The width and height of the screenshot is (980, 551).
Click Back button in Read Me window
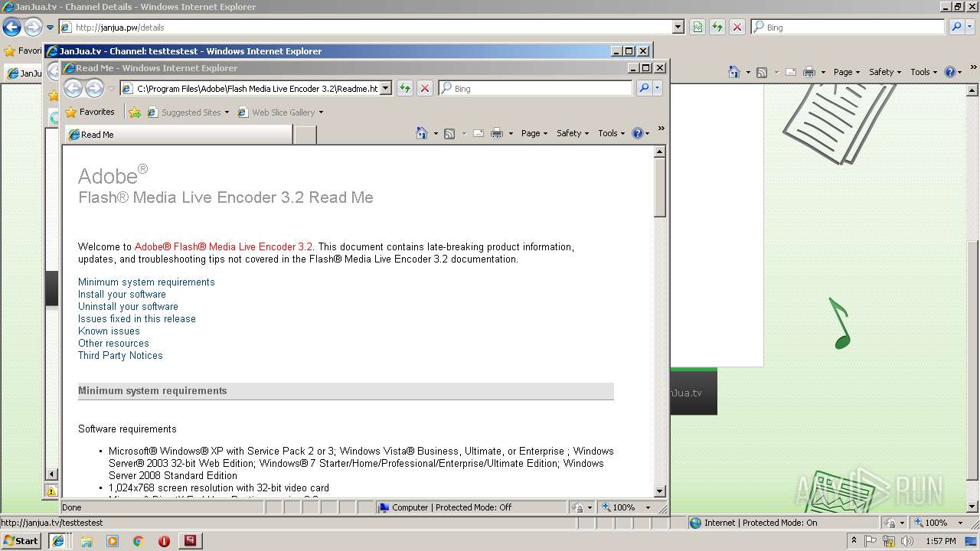click(73, 89)
